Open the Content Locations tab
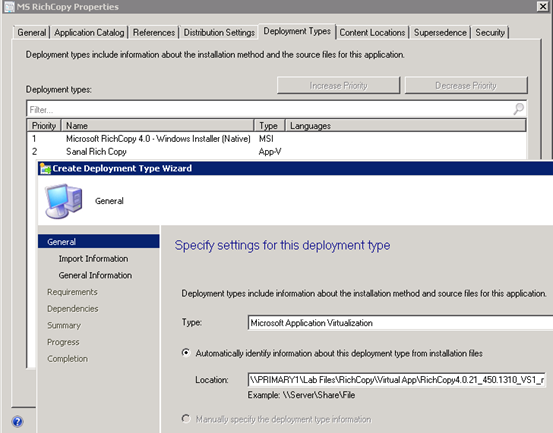Image resolution: width=553 pixels, height=433 pixels. point(372,32)
